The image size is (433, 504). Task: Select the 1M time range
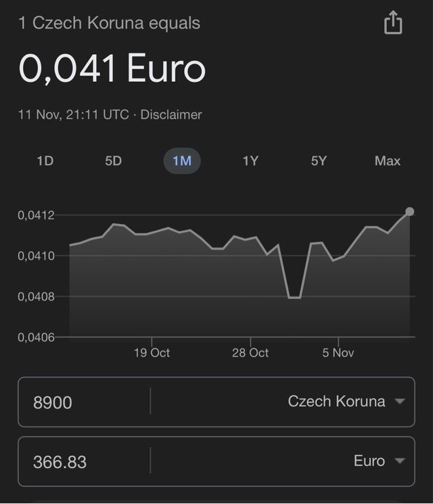[x=182, y=161]
